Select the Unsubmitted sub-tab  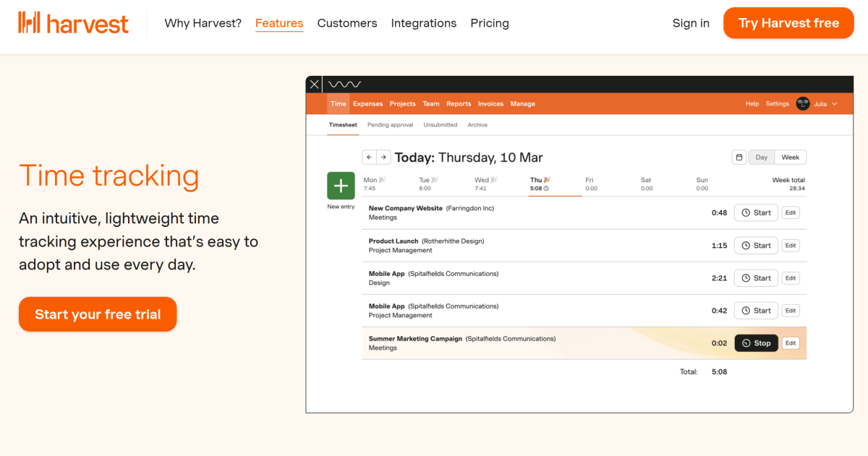point(441,125)
